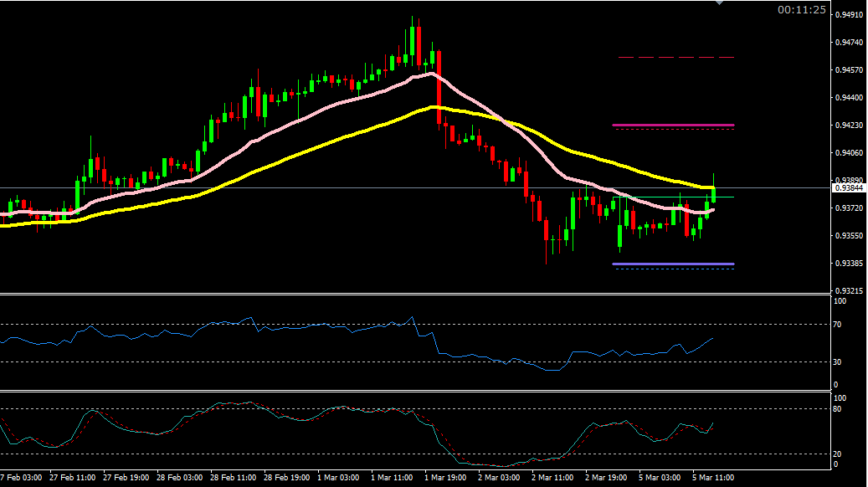Click price scale value 0.94570
Screen dimensions: 868x487
[850, 69]
